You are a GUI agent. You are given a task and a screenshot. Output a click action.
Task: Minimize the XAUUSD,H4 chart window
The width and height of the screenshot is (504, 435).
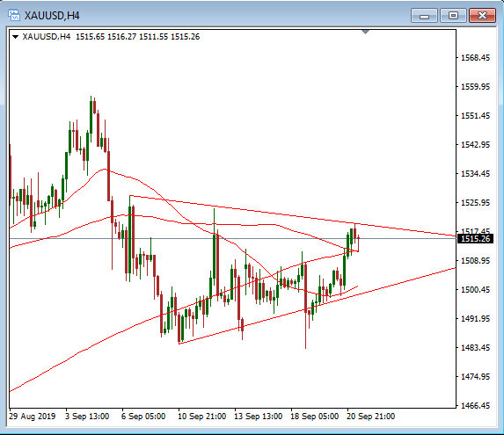pos(424,16)
